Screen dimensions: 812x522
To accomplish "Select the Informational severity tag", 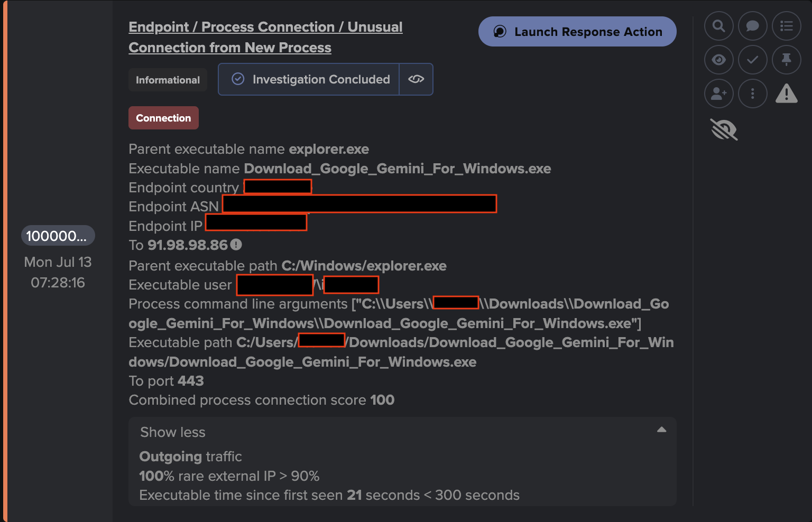I will coord(168,80).
